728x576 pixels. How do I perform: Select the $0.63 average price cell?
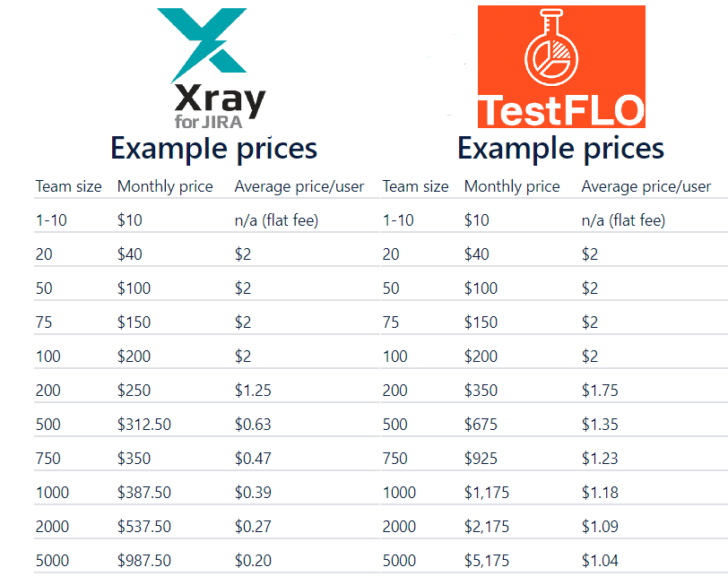tap(252, 425)
